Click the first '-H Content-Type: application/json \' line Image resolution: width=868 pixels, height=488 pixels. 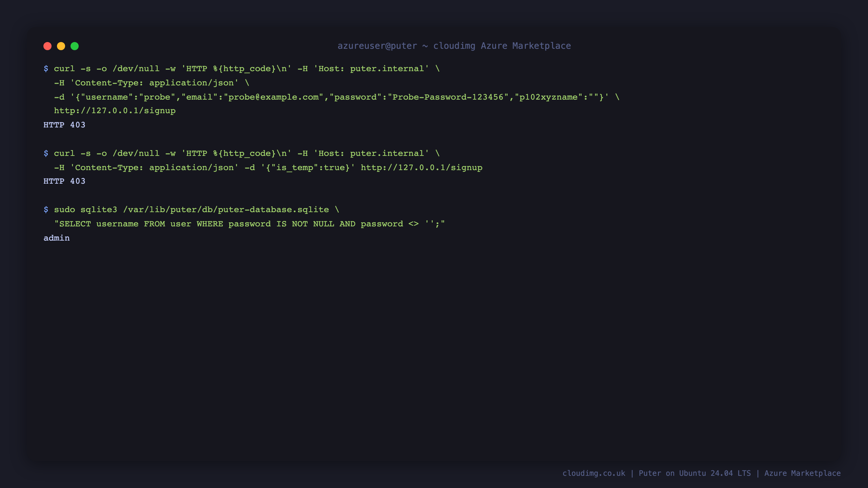152,83
